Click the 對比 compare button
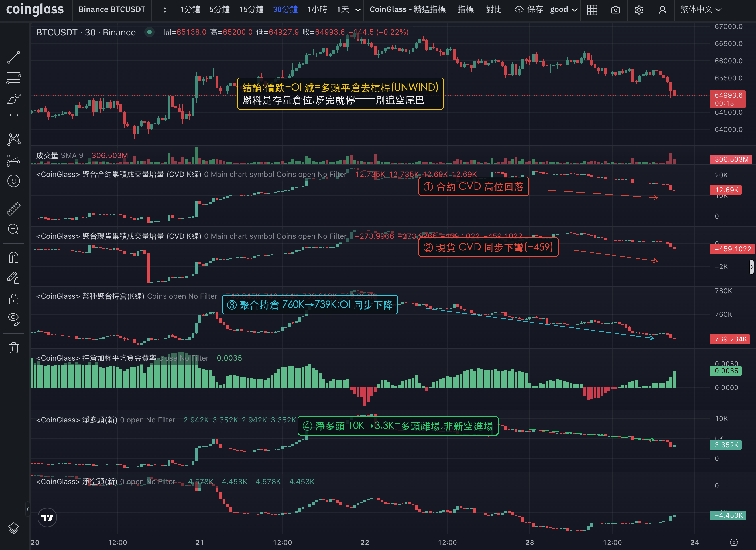756x550 pixels. (x=494, y=9)
